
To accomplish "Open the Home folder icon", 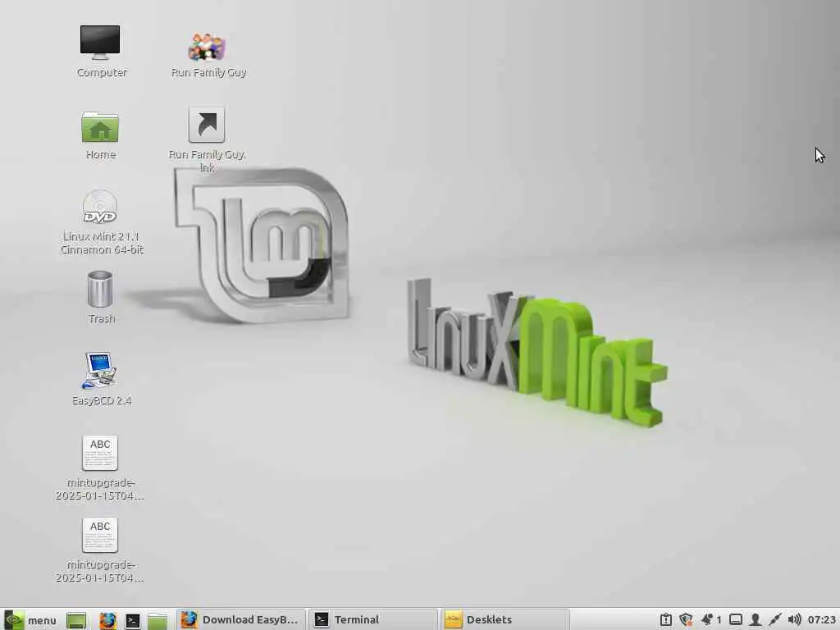I will point(100,127).
